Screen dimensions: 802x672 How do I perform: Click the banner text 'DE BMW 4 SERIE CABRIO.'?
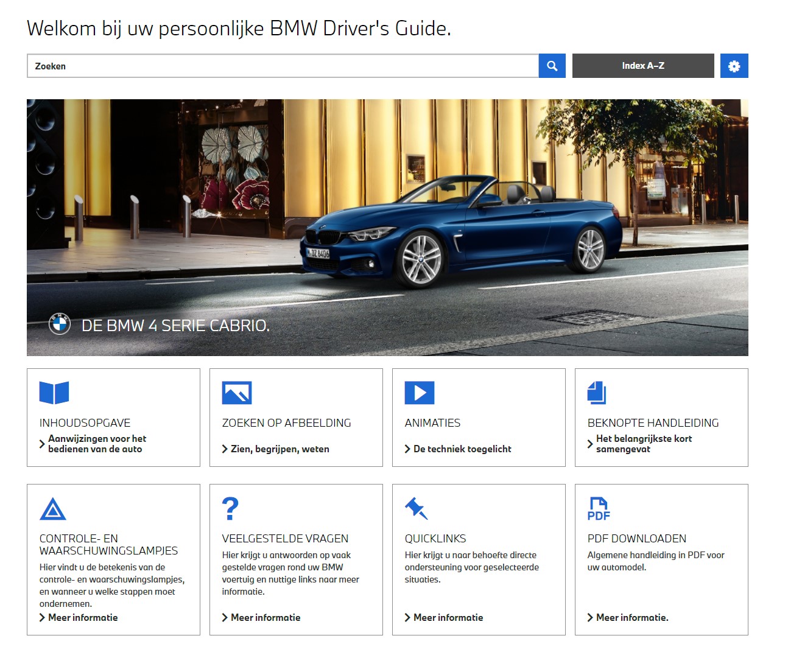tap(175, 326)
